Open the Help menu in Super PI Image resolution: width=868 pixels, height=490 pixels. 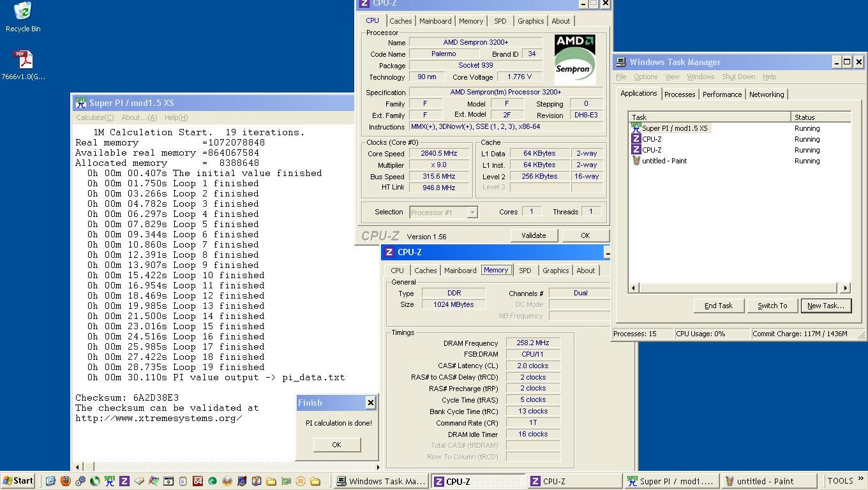coord(176,117)
